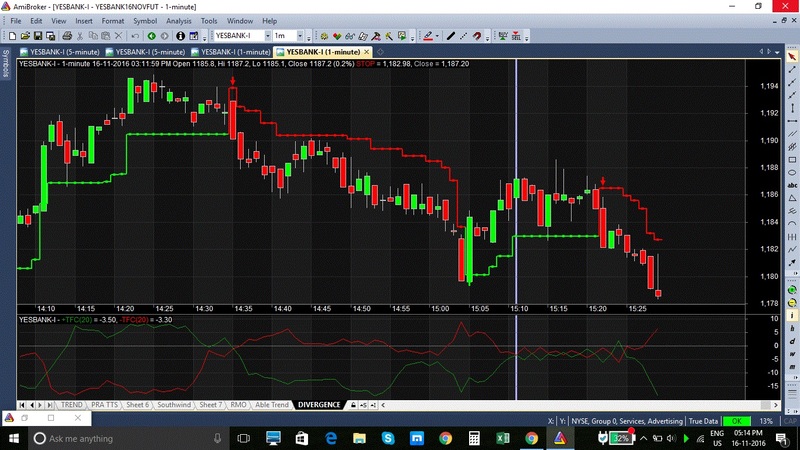Image resolution: width=800 pixels, height=450 pixels.
Task: Select the arrow pointer tool
Action: 792,57
